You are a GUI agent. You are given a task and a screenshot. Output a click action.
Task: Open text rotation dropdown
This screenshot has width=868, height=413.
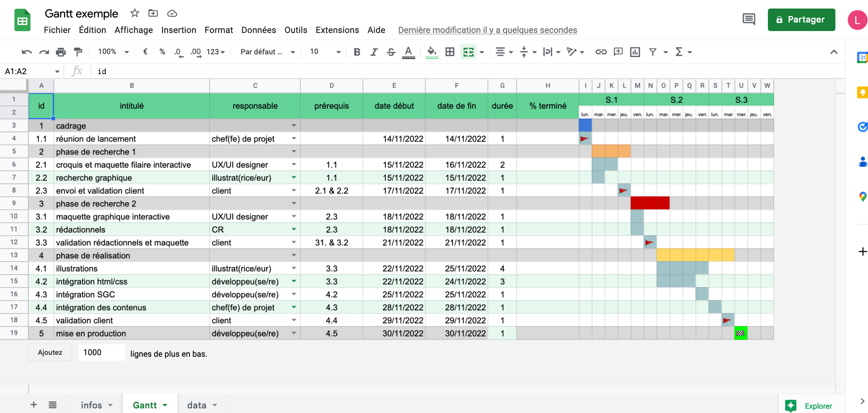pos(575,52)
